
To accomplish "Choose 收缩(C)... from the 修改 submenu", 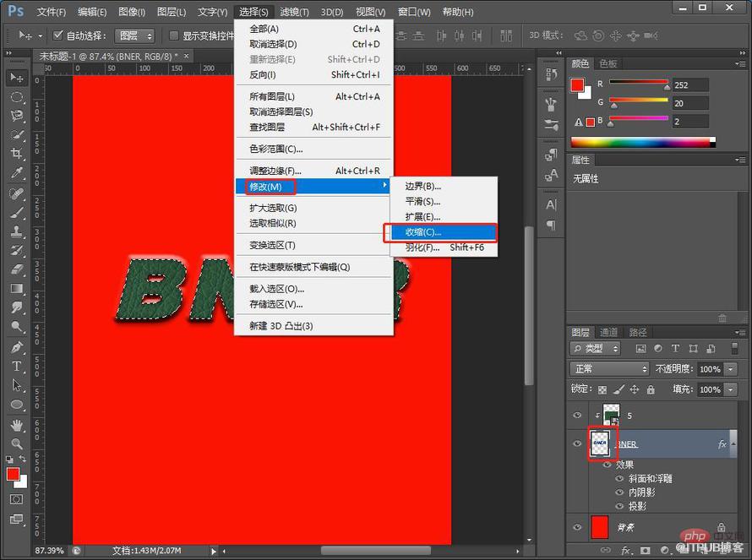I will point(443,232).
